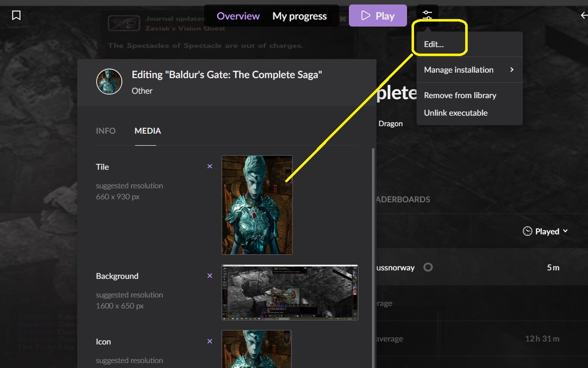The width and height of the screenshot is (588, 368).
Task: Switch to the My progress tab
Action: [299, 16]
